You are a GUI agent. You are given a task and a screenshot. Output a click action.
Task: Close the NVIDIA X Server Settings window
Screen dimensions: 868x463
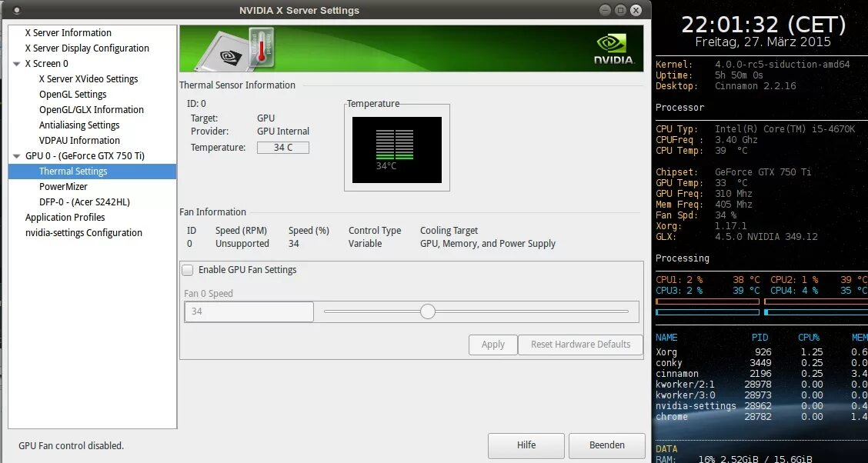(636, 10)
